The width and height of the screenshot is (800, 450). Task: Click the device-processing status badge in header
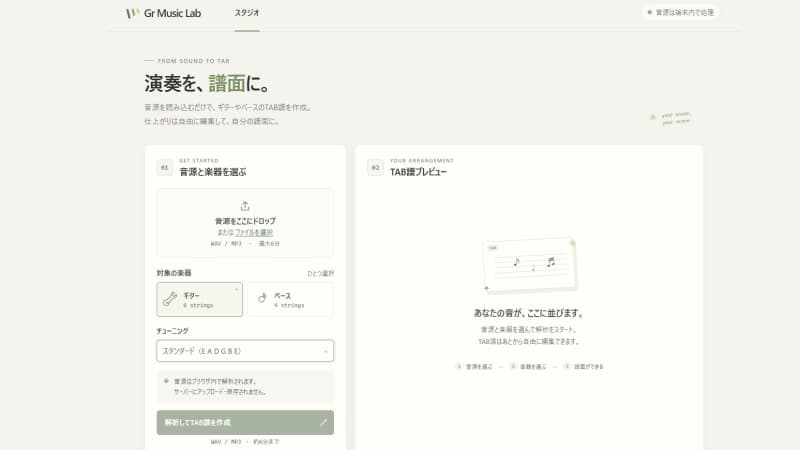coord(681,12)
